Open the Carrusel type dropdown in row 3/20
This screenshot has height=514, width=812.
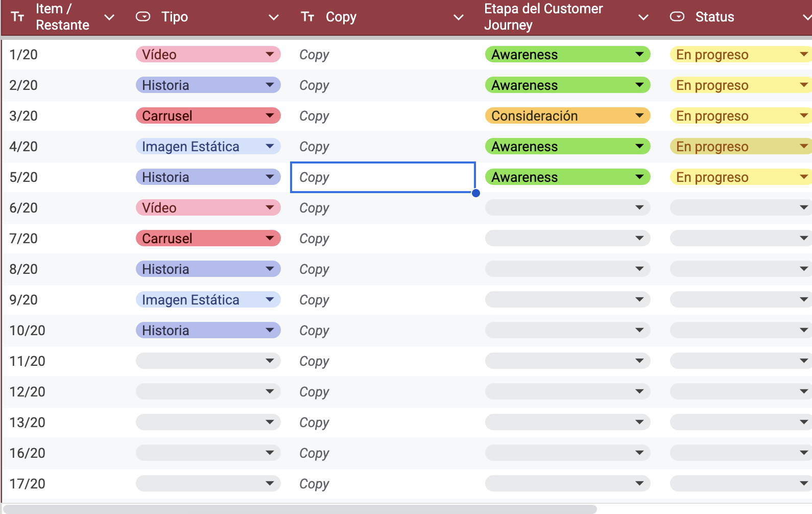208,115
